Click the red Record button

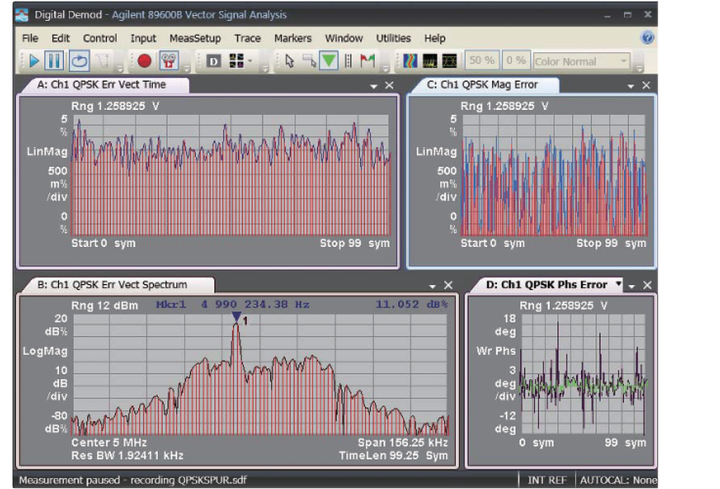(144, 61)
